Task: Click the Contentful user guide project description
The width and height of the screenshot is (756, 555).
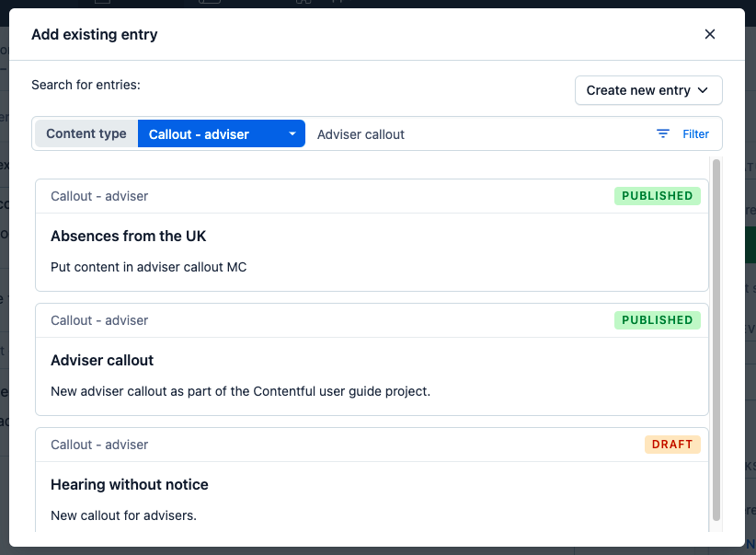Action: (240, 391)
